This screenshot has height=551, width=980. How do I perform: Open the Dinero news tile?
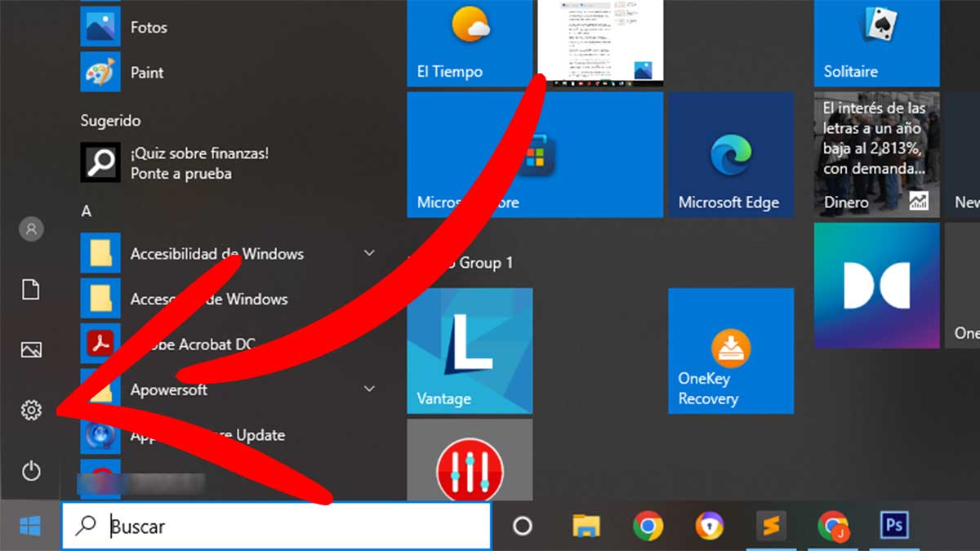(876, 154)
